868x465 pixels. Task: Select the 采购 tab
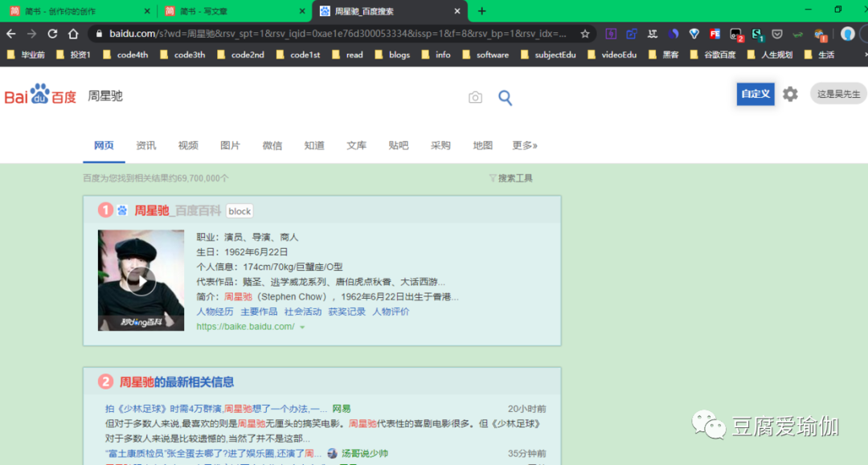click(x=440, y=145)
